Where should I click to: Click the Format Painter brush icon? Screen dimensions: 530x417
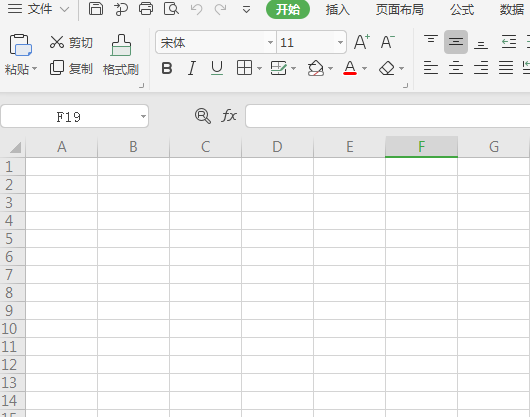click(121, 45)
